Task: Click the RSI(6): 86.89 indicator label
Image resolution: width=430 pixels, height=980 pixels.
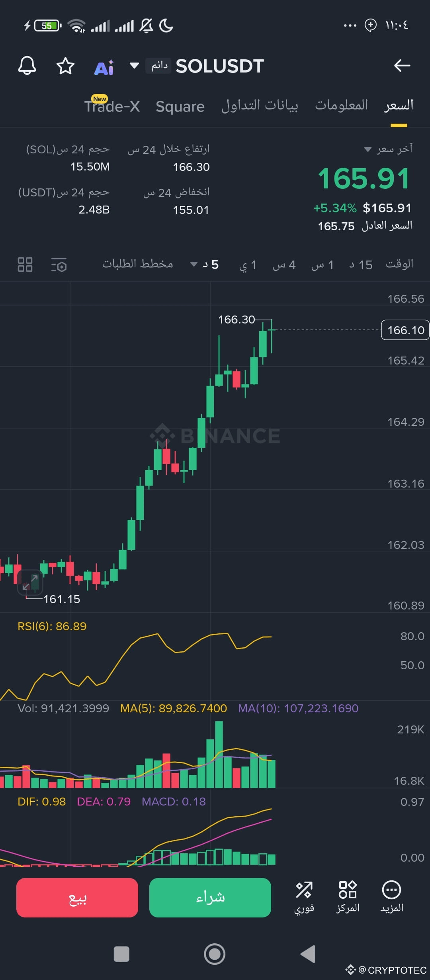Action: click(52, 626)
